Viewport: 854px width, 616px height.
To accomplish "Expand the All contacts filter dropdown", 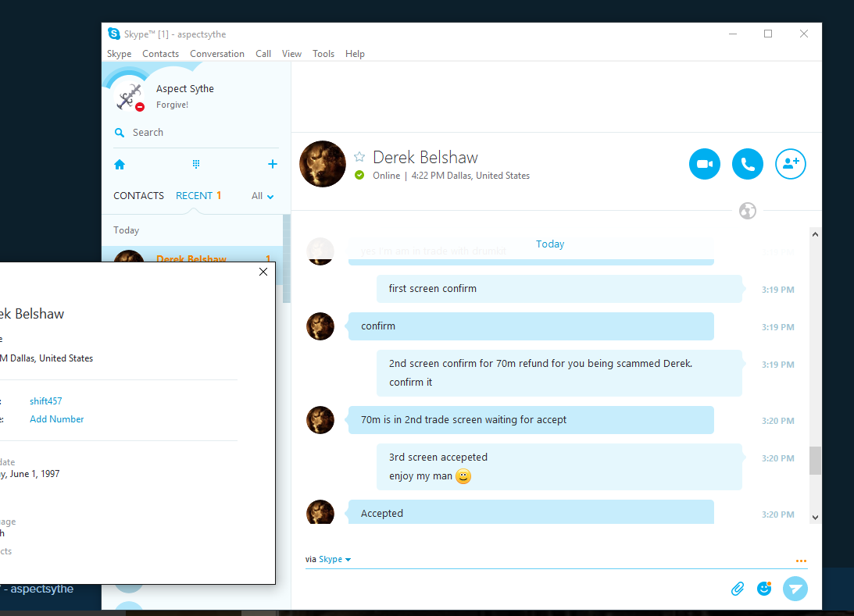I will pyautogui.click(x=263, y=196).
